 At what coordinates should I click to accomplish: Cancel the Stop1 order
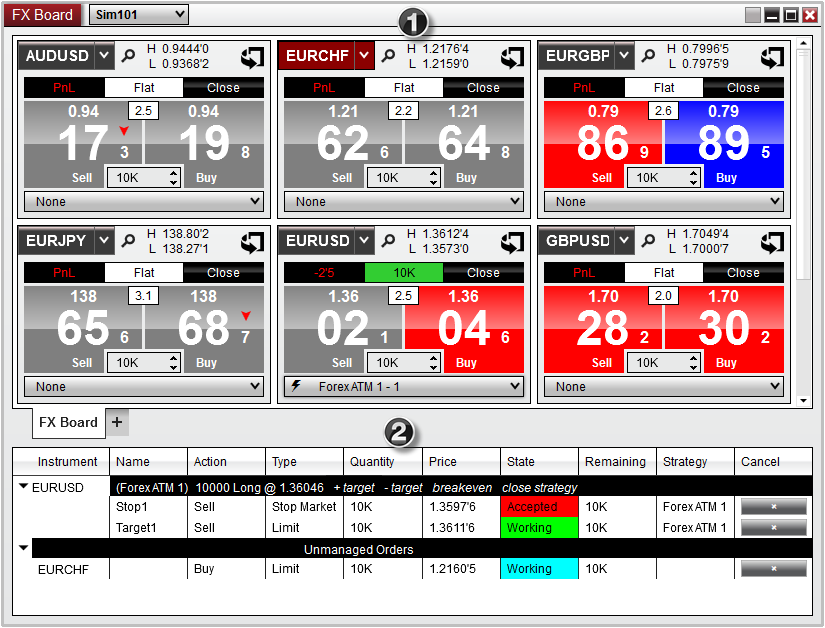773,507
